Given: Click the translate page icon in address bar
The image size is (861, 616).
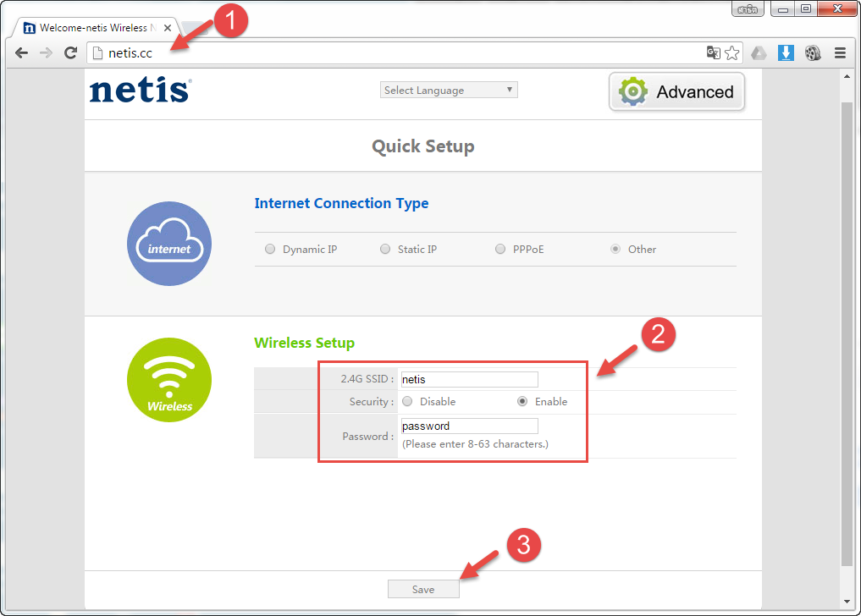Looking at the screenshot, I should [x=714, y=52].
